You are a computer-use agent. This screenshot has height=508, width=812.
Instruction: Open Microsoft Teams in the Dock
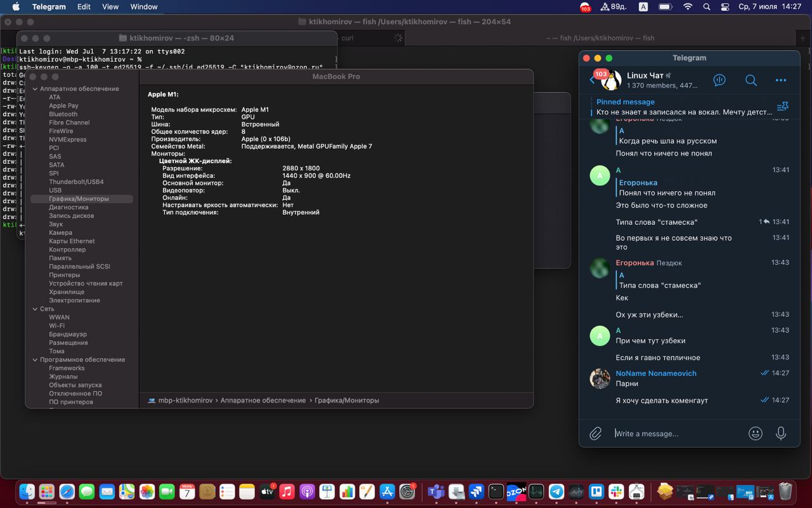436,491
